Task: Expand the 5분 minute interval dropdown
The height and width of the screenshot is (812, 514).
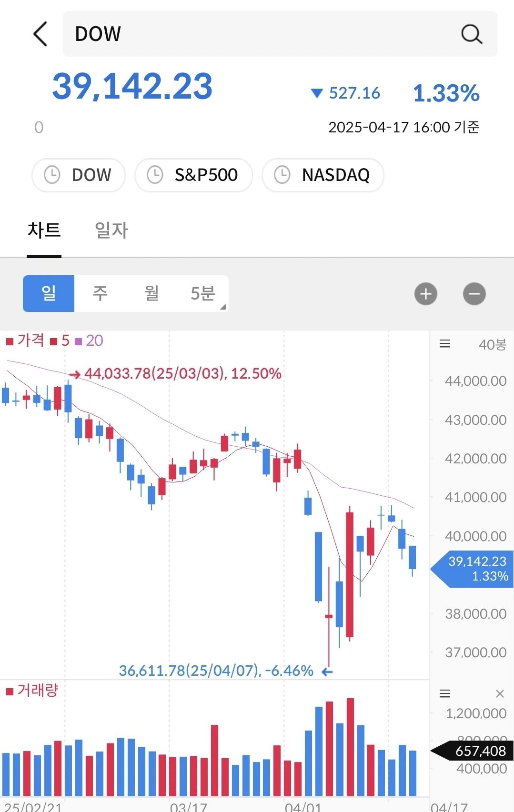Action: (203, 293)
